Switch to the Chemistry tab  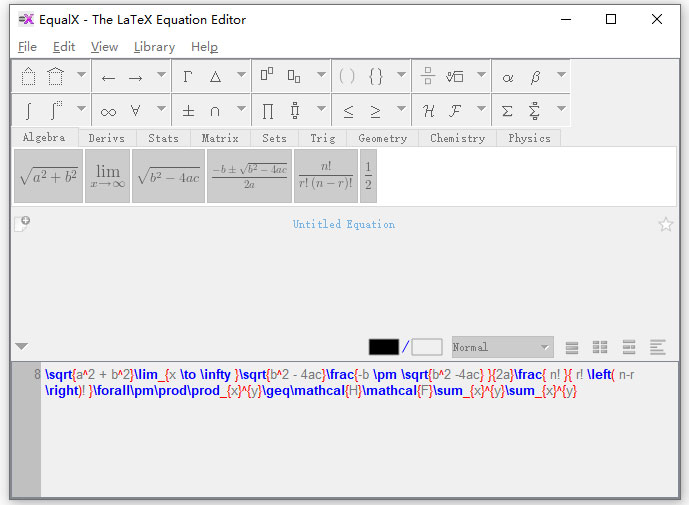coord(457,138)
